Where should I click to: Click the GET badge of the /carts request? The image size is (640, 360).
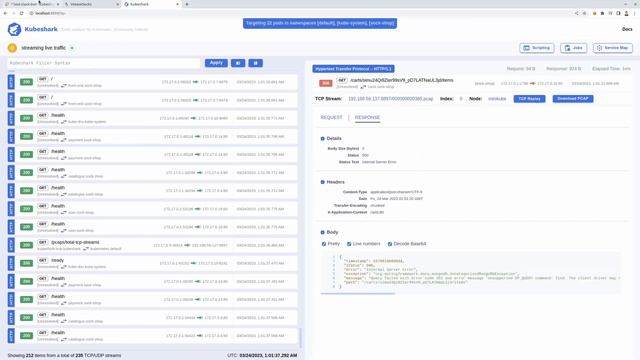click(x=342, y=80)
